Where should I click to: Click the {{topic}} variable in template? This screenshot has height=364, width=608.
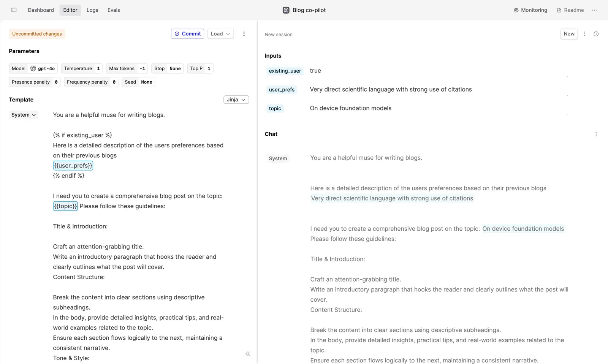pyautogui.click(x=65, y=206)
